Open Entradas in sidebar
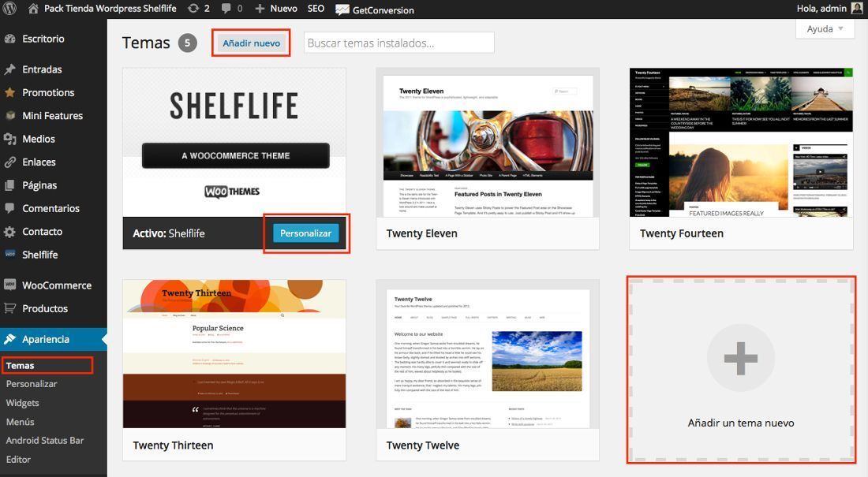This screenshot has width=868, height=477. click(x=42, y=69)
